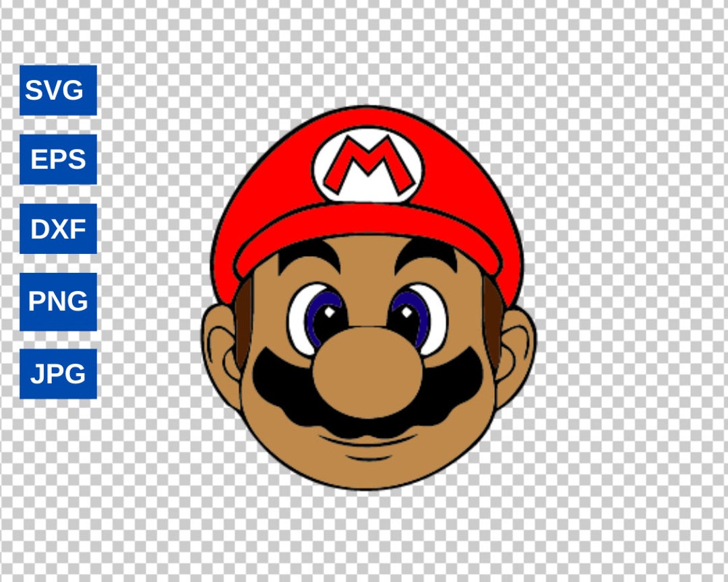Click the DXF format badge

[x=58, y=230]
